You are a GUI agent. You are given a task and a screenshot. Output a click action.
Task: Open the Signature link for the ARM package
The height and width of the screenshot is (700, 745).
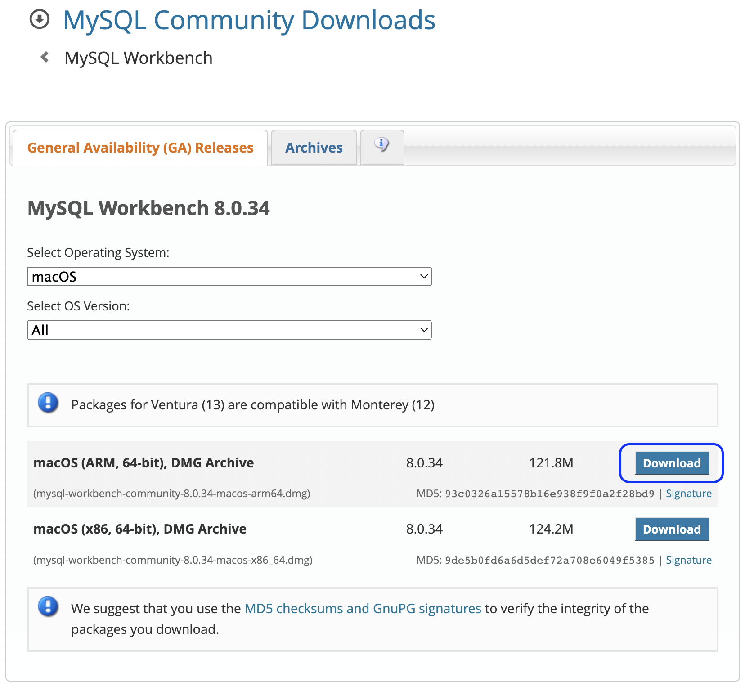[689, 493]
